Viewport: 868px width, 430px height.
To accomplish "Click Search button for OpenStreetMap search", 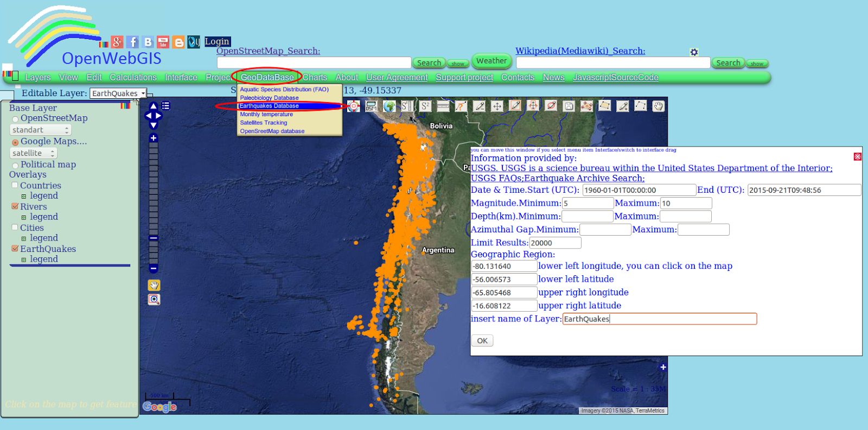I will coord(429,63).
